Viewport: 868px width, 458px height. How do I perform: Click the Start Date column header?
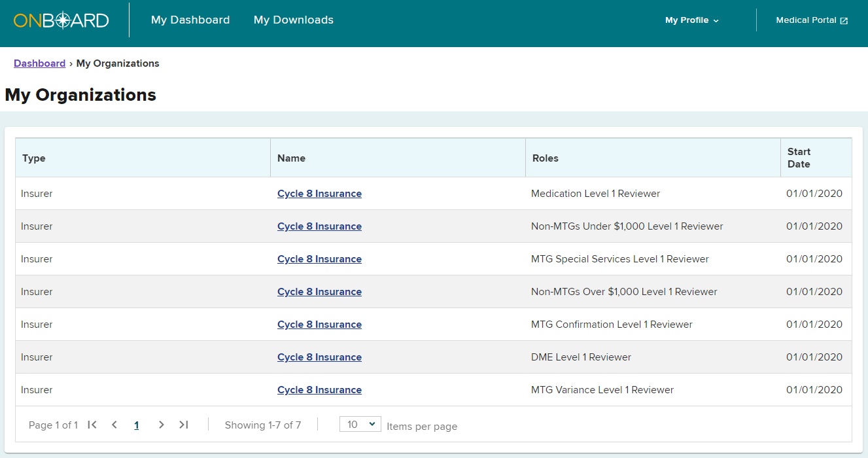point(799,158)
